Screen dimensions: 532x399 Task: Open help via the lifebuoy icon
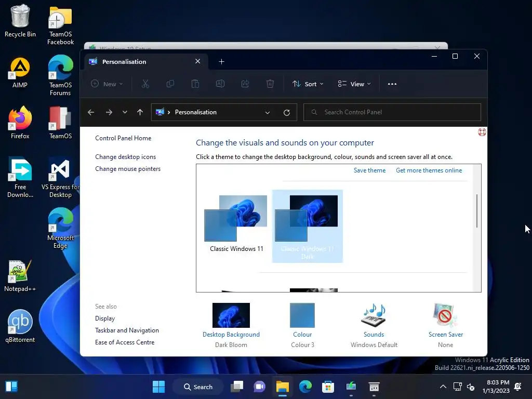(482, 132)
